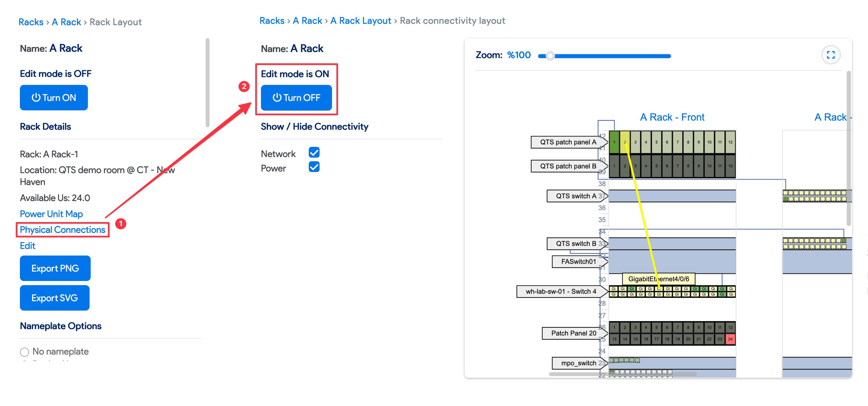868x406 pixels.
Task: Click the Zoom slider handle
Action: (550, 56)
